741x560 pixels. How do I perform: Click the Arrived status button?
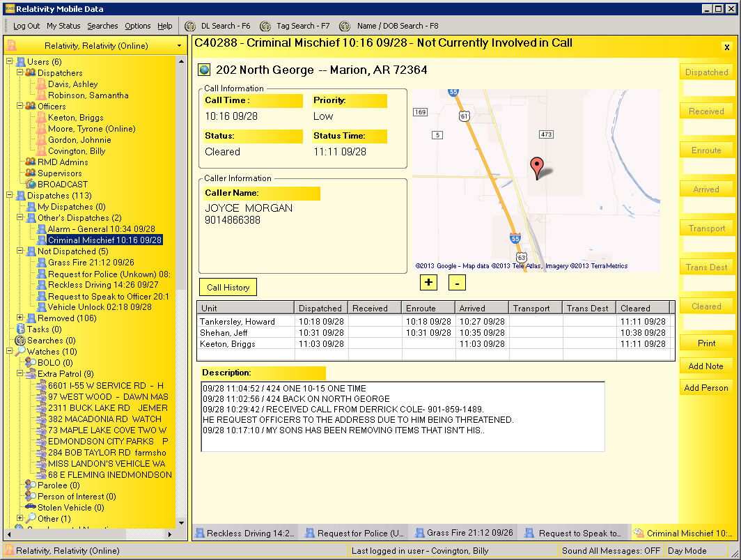(706, 189)
